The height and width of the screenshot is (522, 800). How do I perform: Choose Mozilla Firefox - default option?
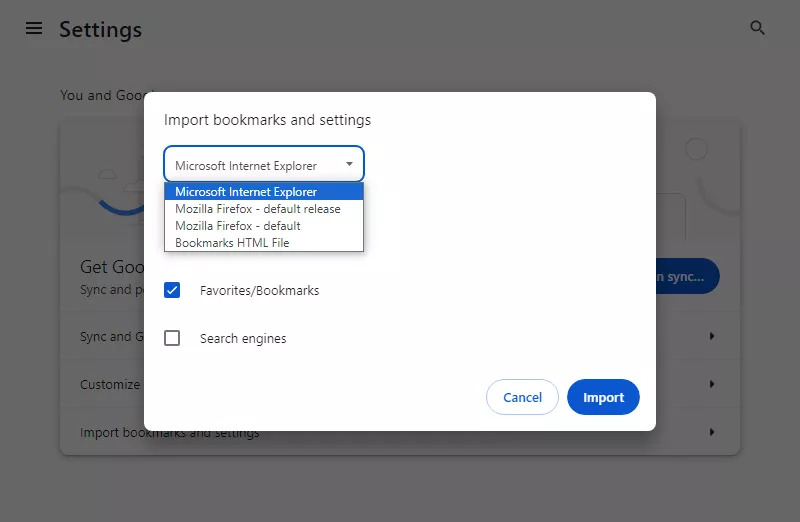click(264, 226)
